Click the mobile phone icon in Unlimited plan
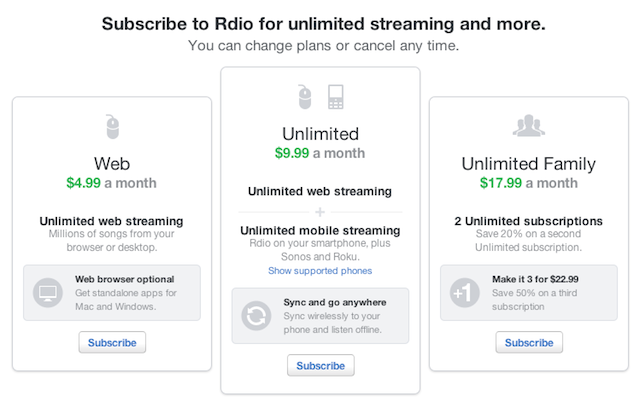 pos(336,97)
